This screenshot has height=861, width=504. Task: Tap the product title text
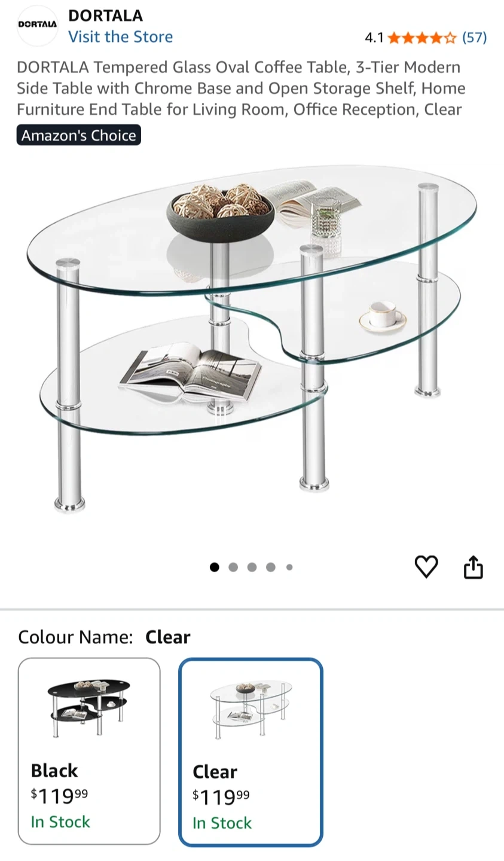[x=241, y=88]
